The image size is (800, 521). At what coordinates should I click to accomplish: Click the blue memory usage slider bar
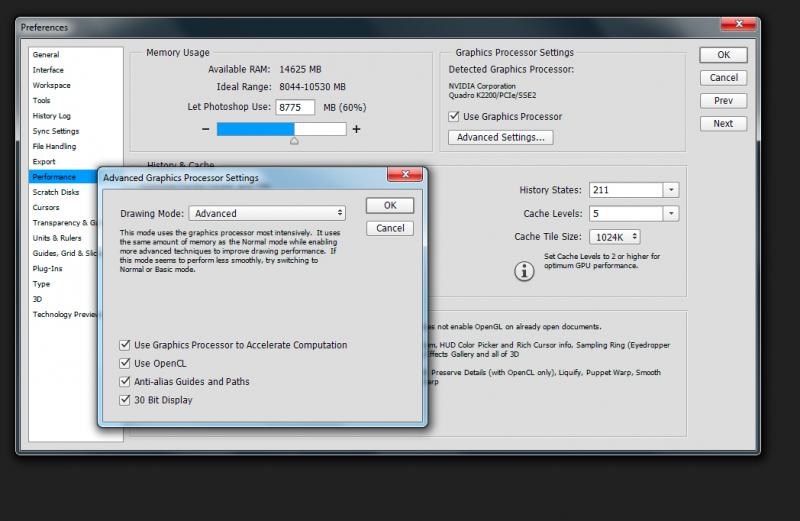tap(255, 129)
